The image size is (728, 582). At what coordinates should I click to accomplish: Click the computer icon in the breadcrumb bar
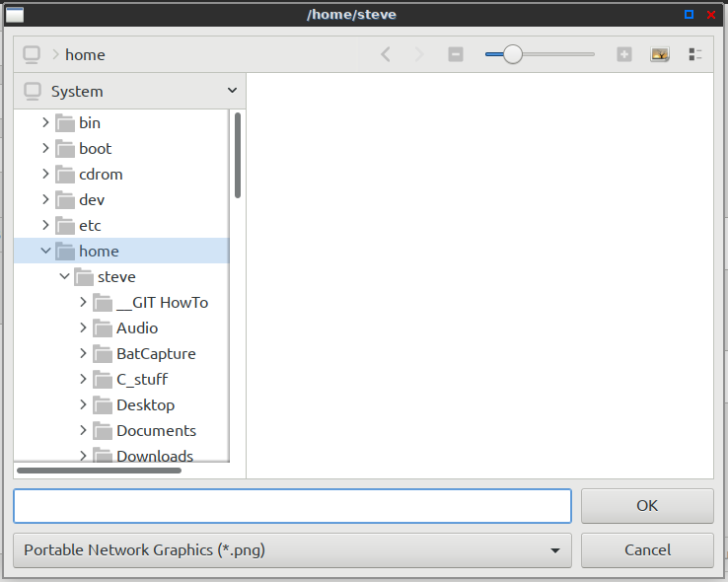coord(32,54)
